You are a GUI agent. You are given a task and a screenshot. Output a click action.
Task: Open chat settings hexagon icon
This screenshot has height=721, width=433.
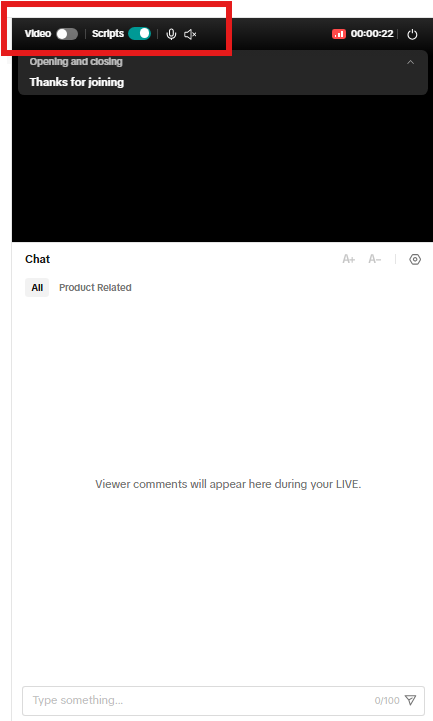(415, 259)
